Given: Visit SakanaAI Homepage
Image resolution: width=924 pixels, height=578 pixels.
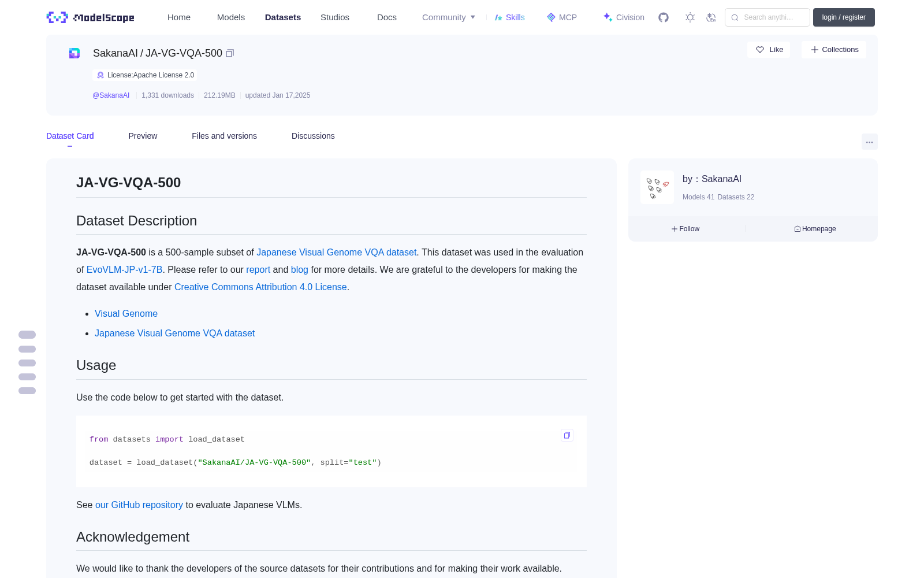Looking at the screenshot, I should (815, 229).
